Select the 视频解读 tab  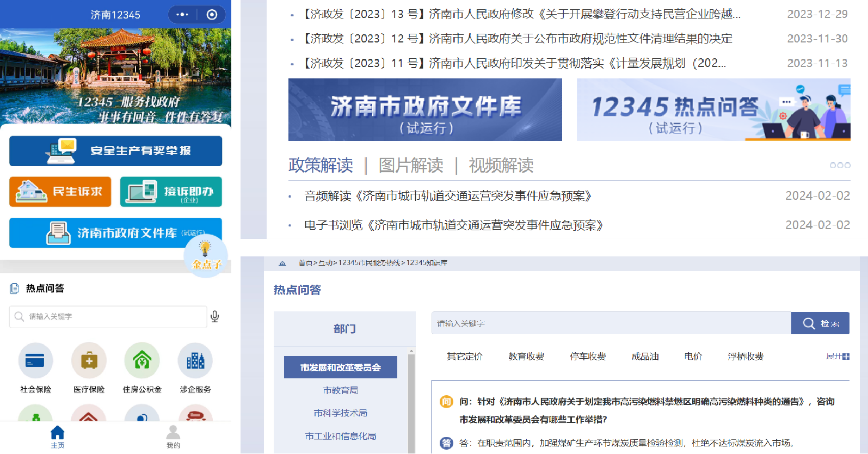(x=501, y=165)
